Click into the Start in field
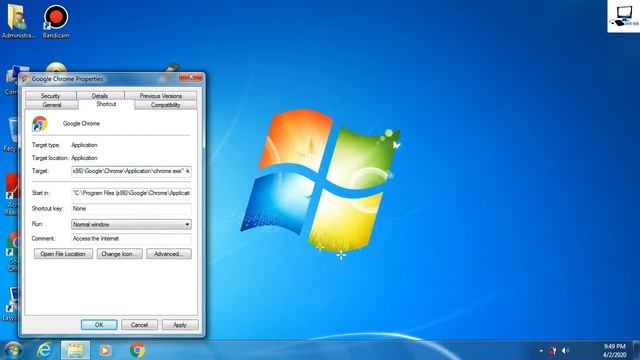Screen dimensions: 640x360 tap(131, 193)
